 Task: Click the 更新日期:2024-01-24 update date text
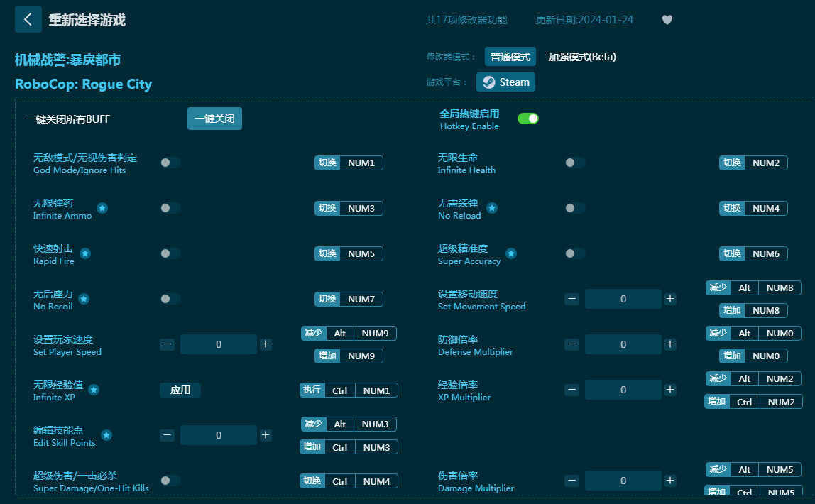pos(585,20)
